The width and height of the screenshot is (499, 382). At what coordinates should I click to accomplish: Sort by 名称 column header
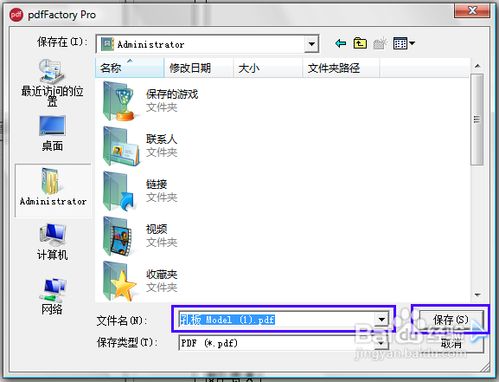coord(130,68)
